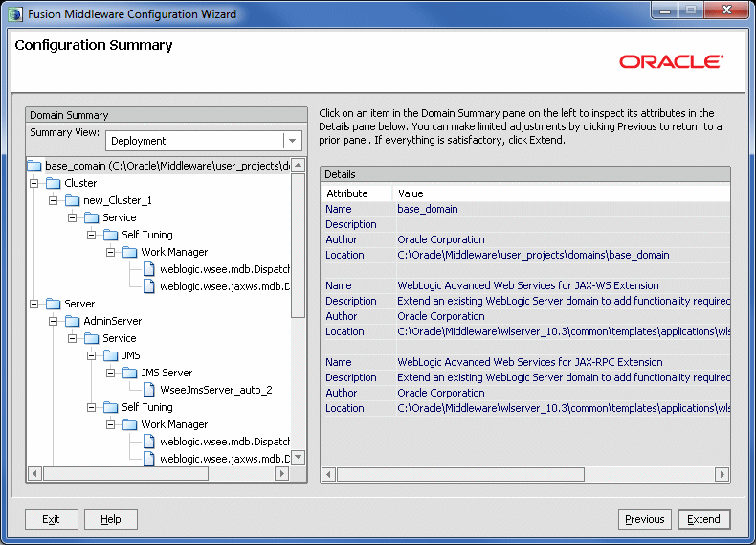The height and width of the screenshot is (545, 756).
Task: Click the Server folder icon
Action: tap(53, 305)
